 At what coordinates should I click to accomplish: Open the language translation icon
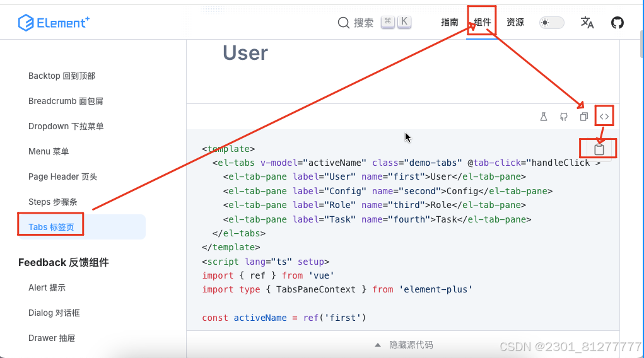[x=587, y=23]
